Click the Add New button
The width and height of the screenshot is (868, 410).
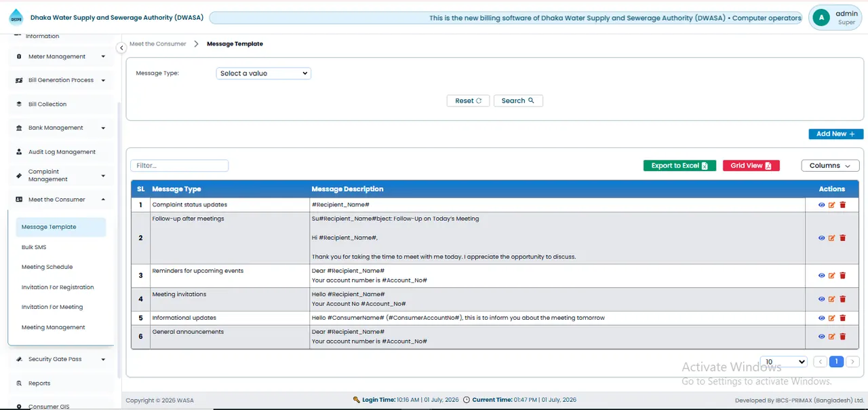(x=835, y=134)
